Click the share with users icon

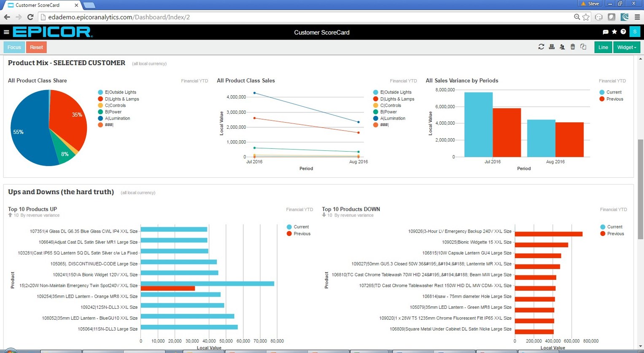(562, 47)
